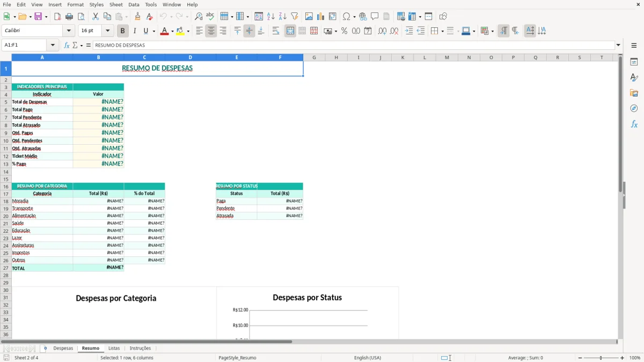644x362 pixels.
Task: Open Find and Replace
Action: tap(199, 17)
